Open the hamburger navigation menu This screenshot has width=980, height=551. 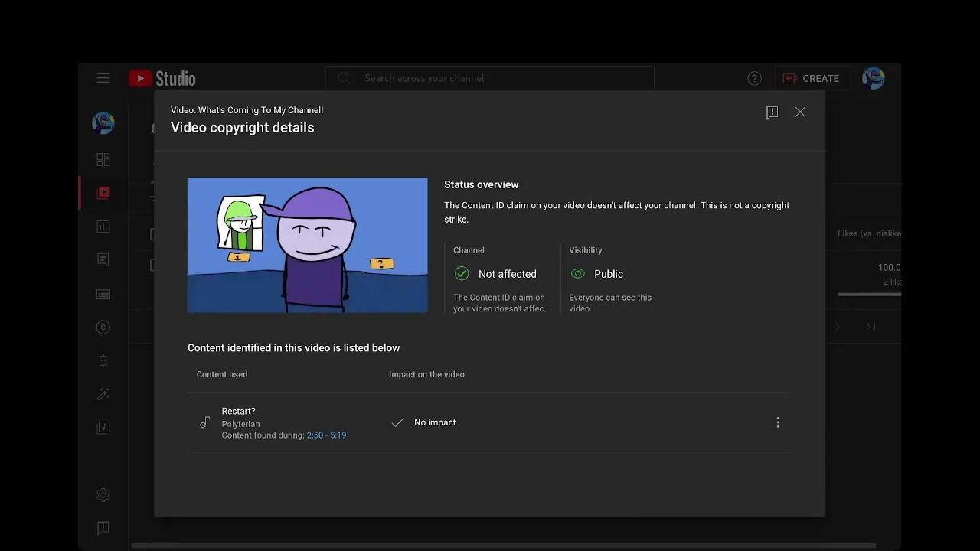pos(103,78)
